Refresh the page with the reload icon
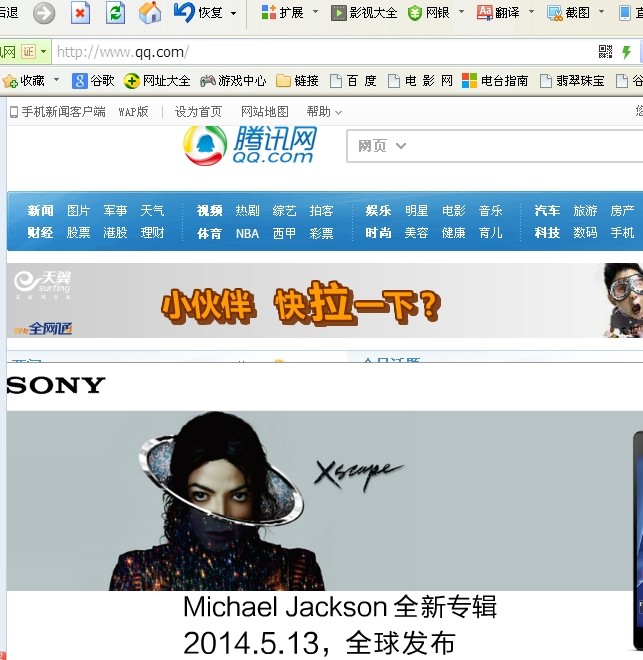 pos(115,13)
